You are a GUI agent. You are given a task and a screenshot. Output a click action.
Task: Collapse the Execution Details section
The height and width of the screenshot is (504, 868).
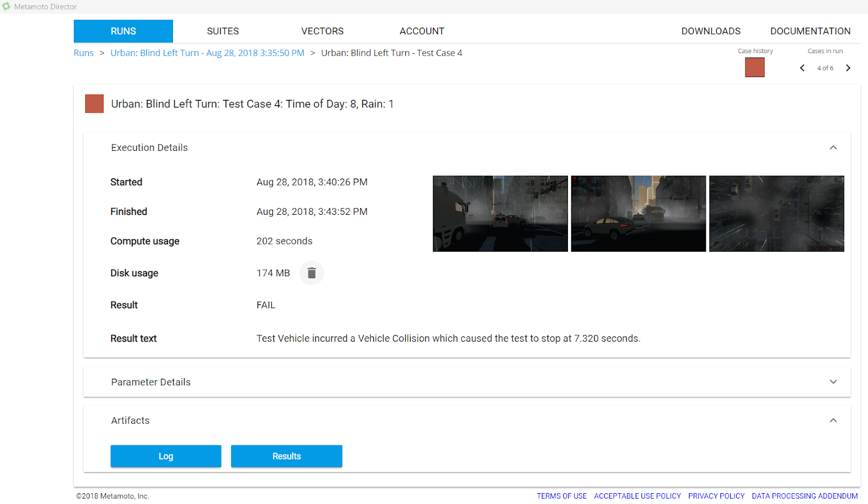(x=833, y=148)
